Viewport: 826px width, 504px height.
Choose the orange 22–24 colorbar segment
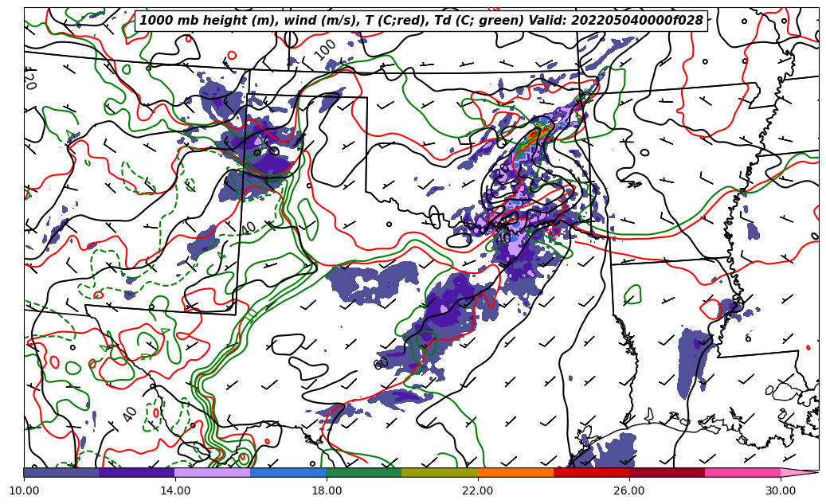point(515,472)
